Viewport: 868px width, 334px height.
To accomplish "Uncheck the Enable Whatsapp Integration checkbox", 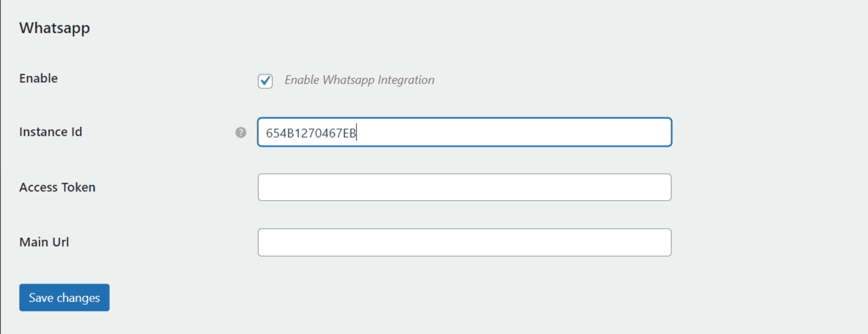I will pos(265,81).
